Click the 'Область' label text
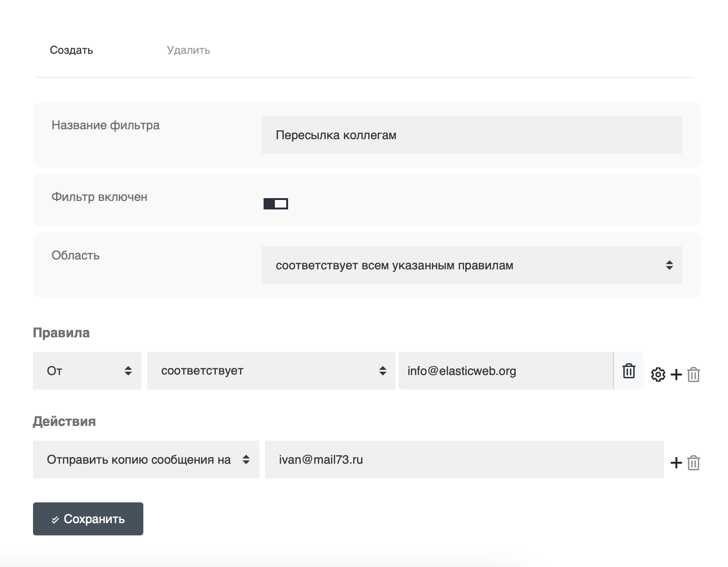The image size is (728, 567). (75, 255)
